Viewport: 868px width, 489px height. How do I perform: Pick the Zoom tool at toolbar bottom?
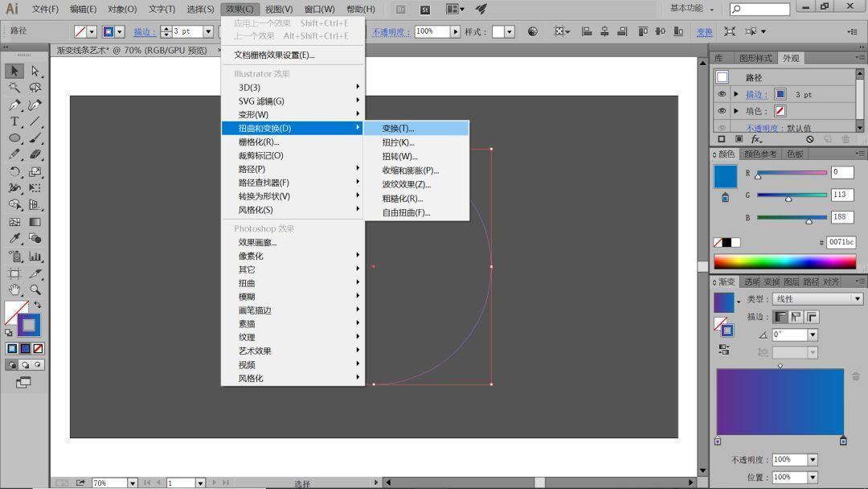(35, 290)
